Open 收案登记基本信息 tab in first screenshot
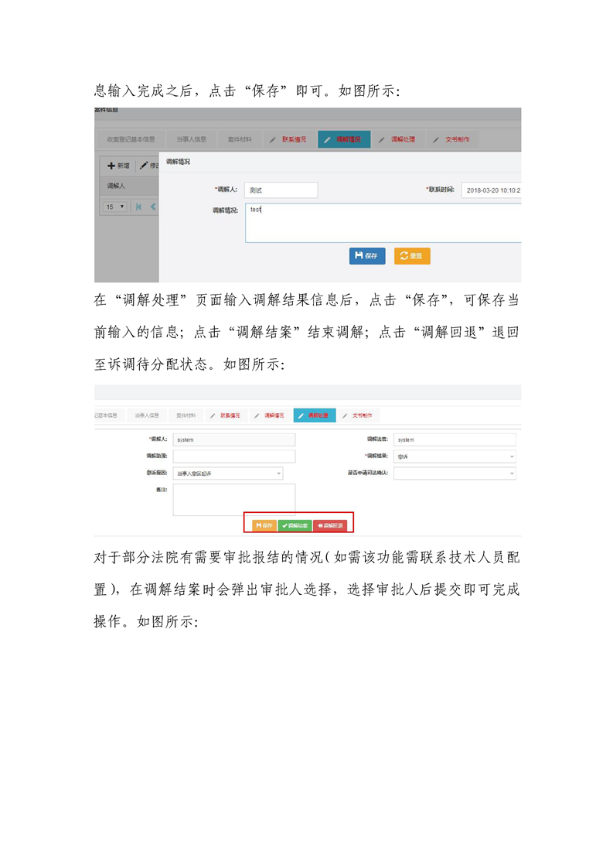This screenshot has width=613, height=868. click(131, 139)
